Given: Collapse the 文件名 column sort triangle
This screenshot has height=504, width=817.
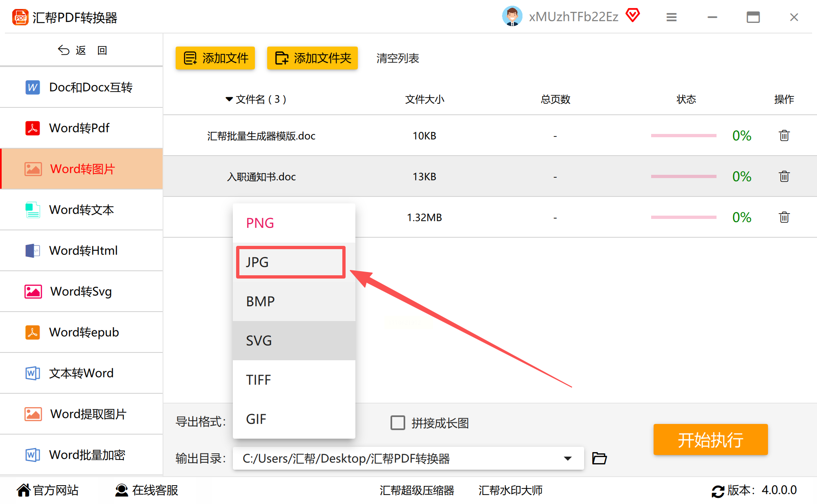Looking at the screenshot, I should (229, 99).
